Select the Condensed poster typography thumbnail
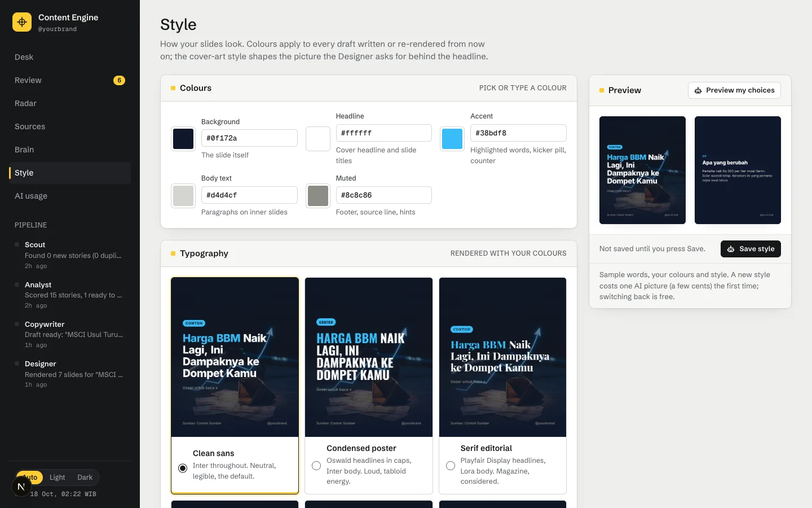This screenshot has width=812, height=508. pos(369,357)
